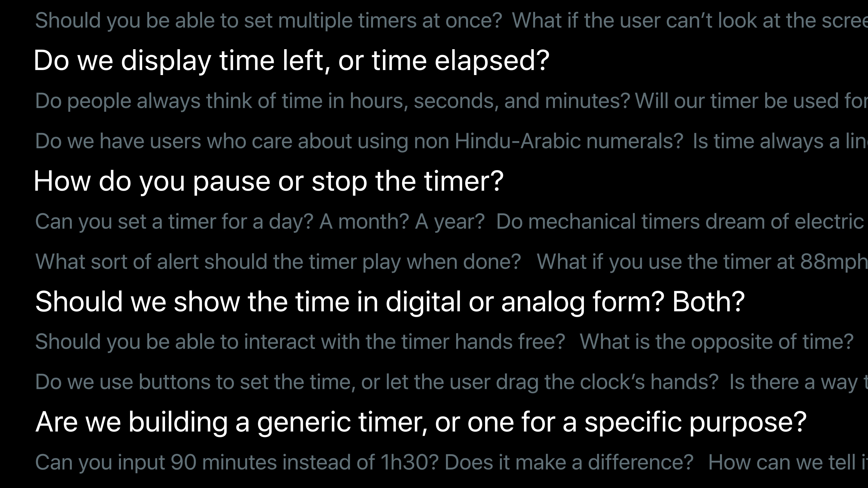This screenshot has height=488, width=868.
Task: Click the hands free interaction question
Action: [300, 342]
